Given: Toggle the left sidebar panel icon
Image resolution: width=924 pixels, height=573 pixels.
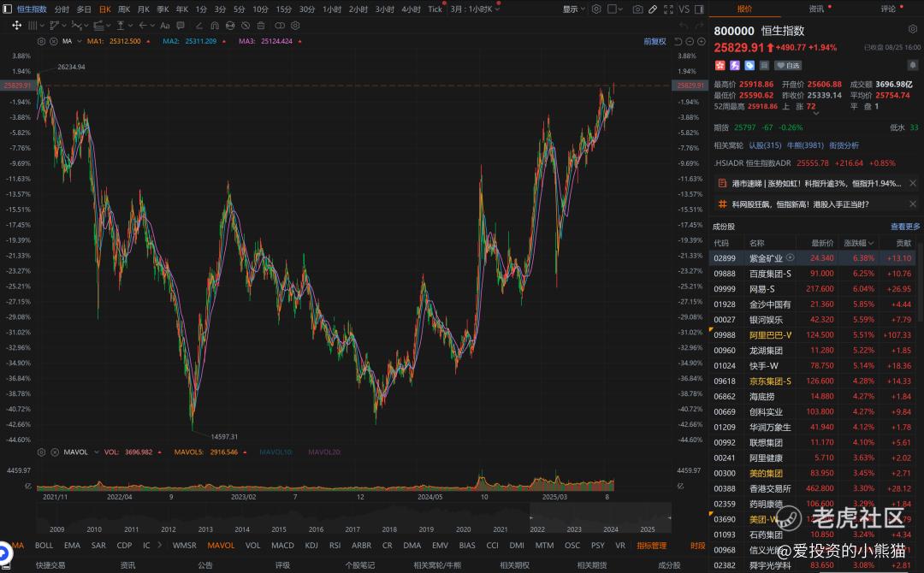Looking at the screenshot, I should coord(8,9).
